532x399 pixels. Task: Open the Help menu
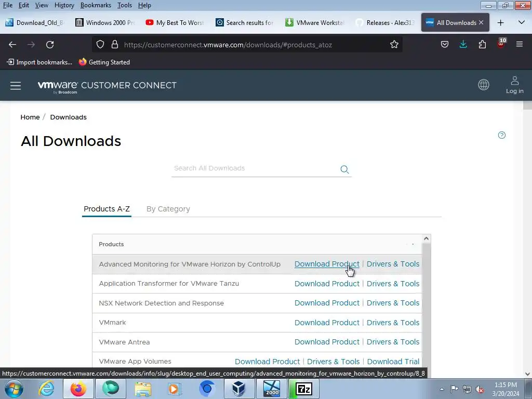point(144,5)
